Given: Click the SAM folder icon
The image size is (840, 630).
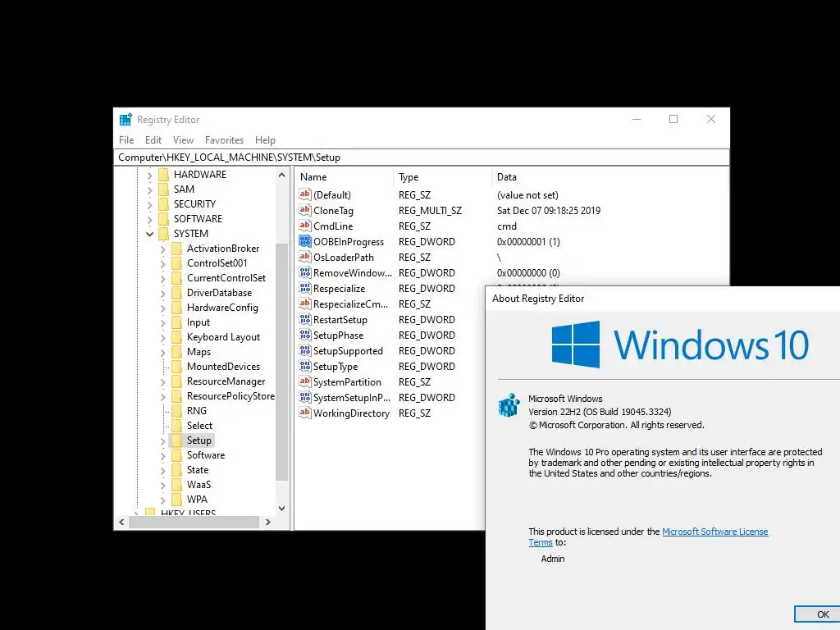Looking at the screenshot, I should (164, 189).
